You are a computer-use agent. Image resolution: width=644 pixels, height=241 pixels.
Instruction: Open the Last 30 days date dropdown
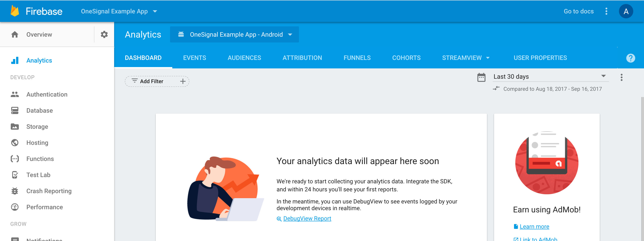(x=551, y=76)
